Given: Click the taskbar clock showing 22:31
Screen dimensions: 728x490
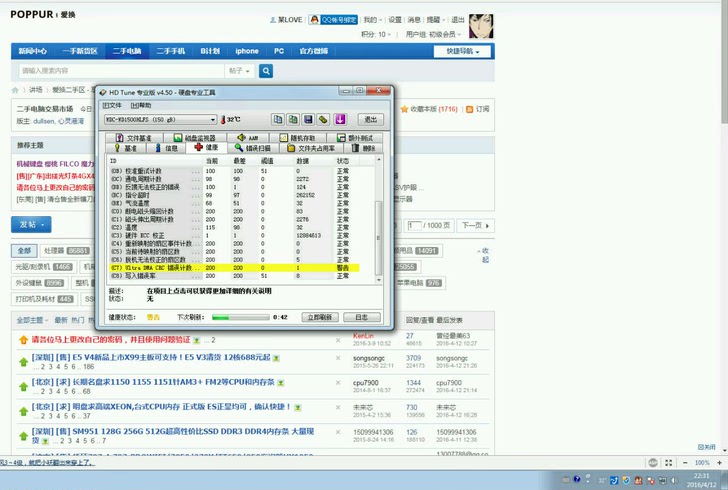Looking at the screenshot, I should (701, 480).
